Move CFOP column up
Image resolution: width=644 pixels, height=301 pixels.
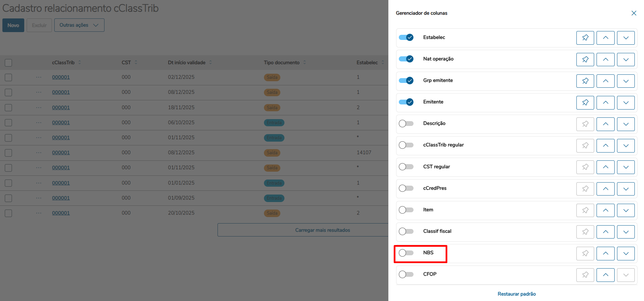coord(605,275)
